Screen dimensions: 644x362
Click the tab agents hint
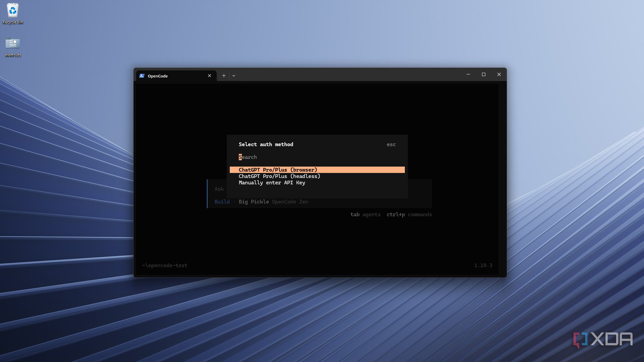365,215
